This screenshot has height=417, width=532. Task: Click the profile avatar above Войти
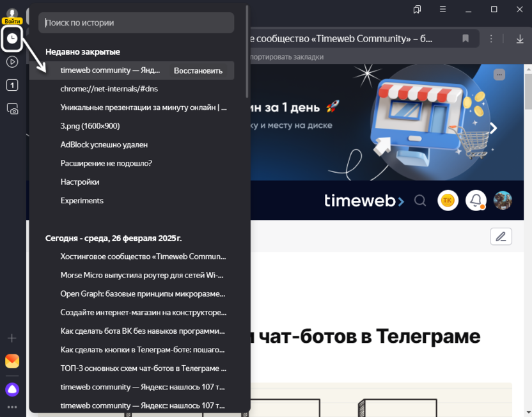[x=12, y=13]
